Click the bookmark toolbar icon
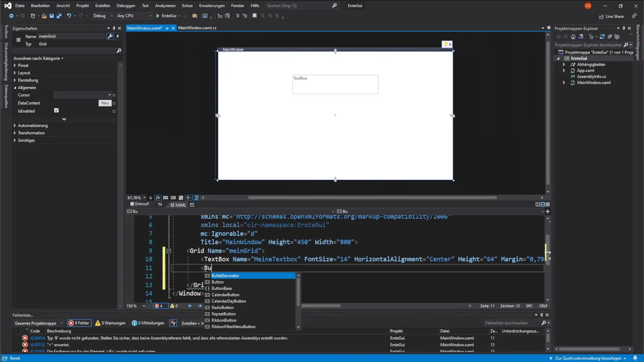This screenshot has height=362, width=644. click(x=255, y=16)
